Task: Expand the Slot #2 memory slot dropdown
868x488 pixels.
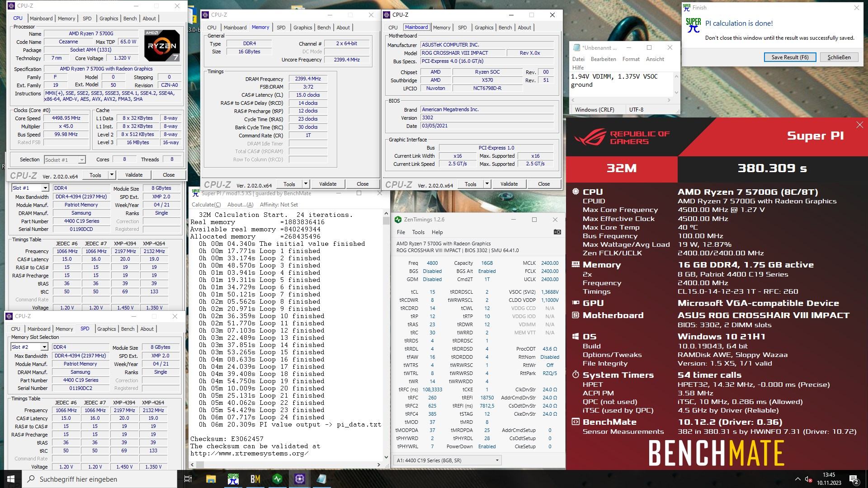Action: [x=44, y=347]
